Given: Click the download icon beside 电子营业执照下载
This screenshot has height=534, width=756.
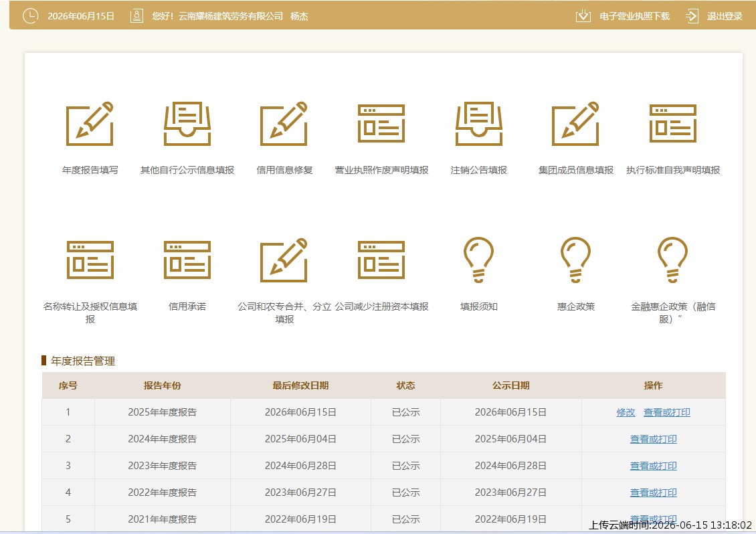Looking at the screenshot, I should click(x=583, y=16).
